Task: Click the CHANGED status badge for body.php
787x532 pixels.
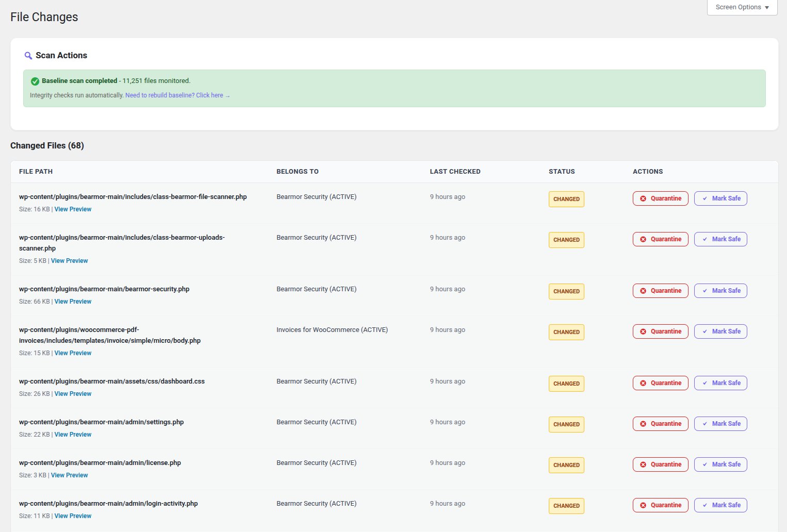Action: 566,332
